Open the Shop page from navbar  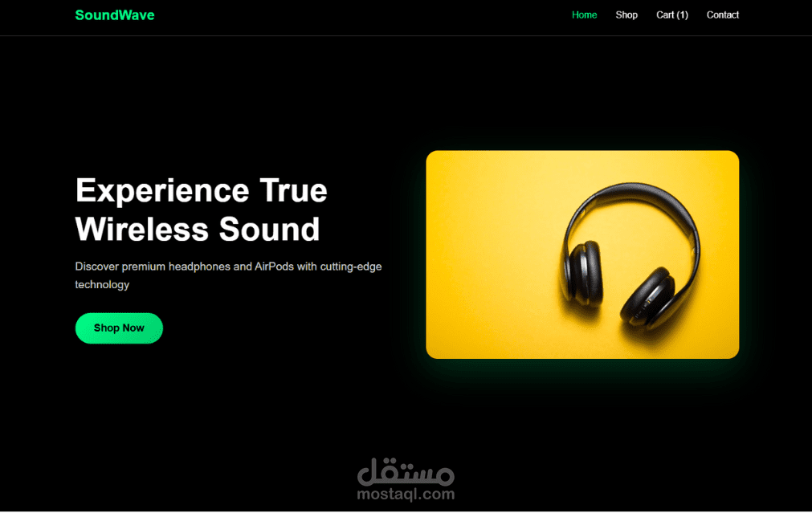click(x=626, y=15)
